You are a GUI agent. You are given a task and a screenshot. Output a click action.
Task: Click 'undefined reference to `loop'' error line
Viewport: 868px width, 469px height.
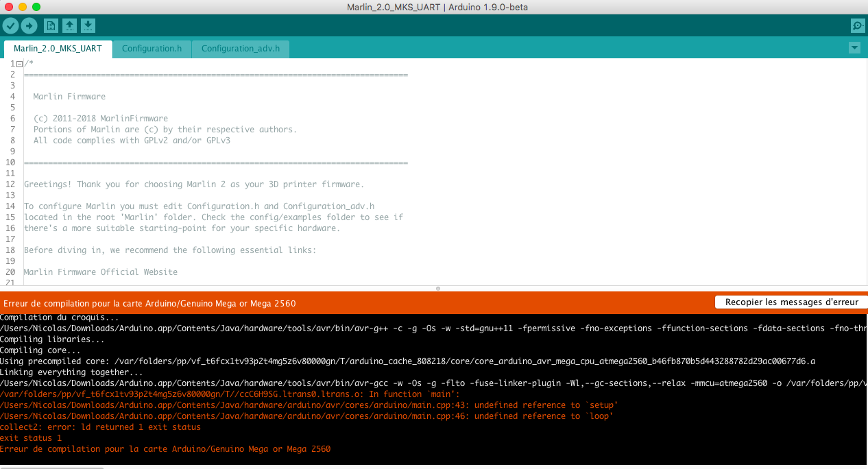point(306,416)
